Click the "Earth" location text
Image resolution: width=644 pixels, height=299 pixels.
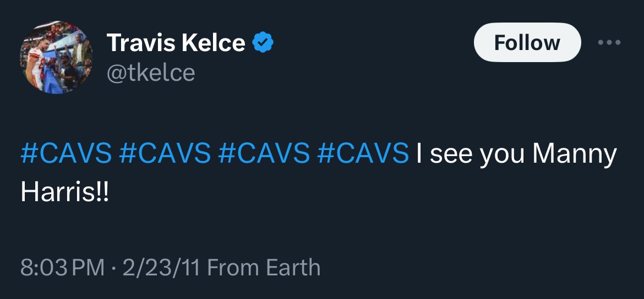coord(293,268)
